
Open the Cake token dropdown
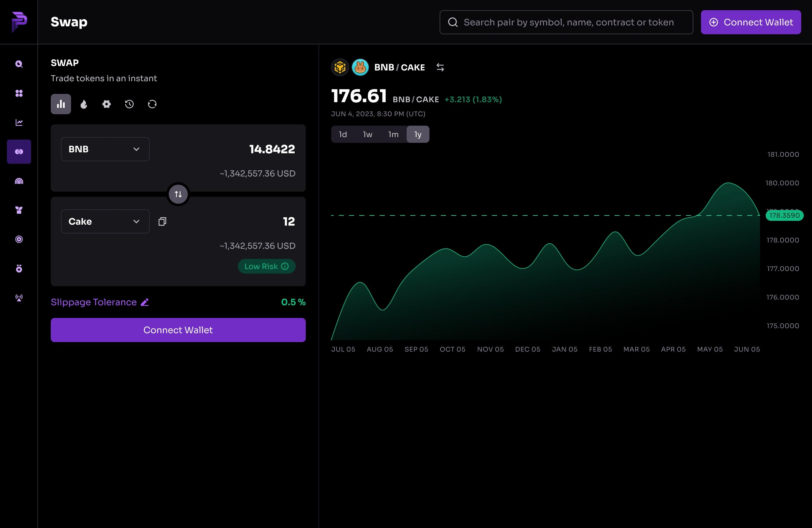click(x=105, y=221)
